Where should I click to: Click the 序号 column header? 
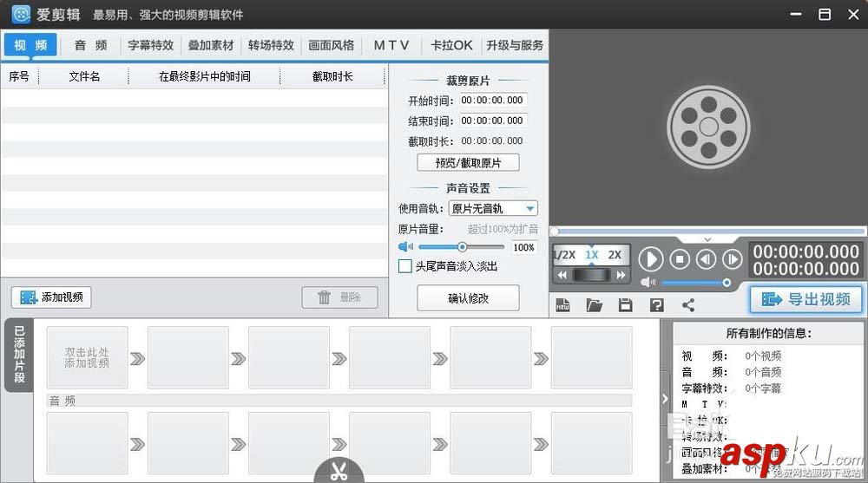coord(19,76)
